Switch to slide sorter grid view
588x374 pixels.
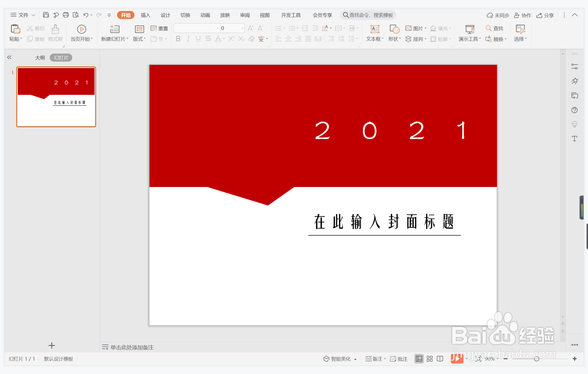pyautogui.click(x=430, y=359)
